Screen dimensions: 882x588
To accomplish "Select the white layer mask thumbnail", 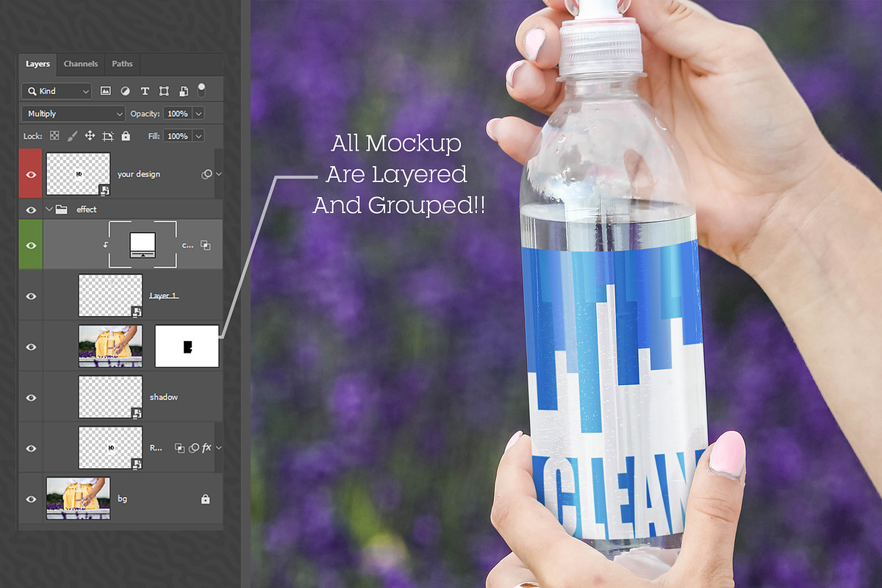I will pyautogui.click(x=187, y=346).
